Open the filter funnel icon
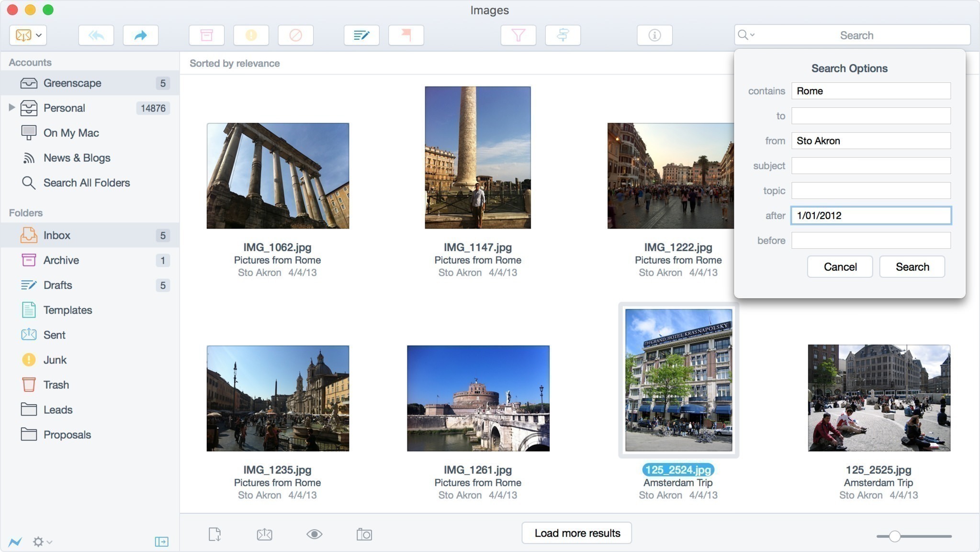Viewport: 980px width, 552px height. (x=518, y=35)
